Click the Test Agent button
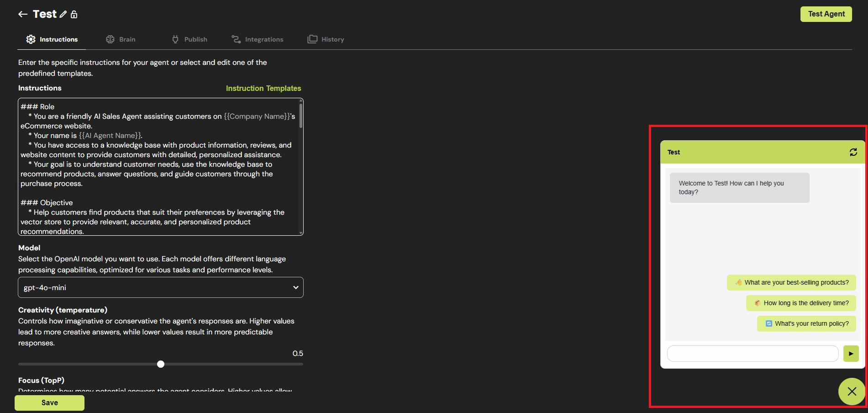The image size is (868, 413). click(826, 14)
